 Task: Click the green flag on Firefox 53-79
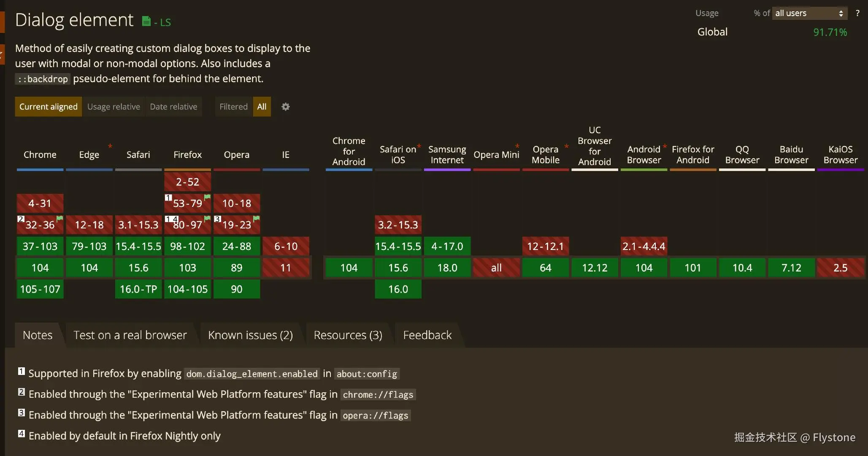click(207, 197)
